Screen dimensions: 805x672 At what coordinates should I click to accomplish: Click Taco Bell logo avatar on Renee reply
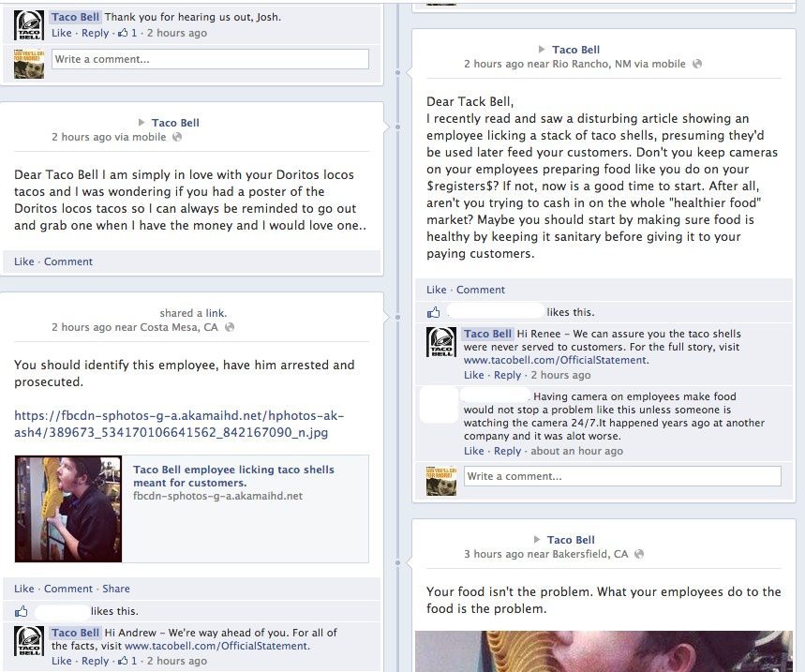point(441,342)
